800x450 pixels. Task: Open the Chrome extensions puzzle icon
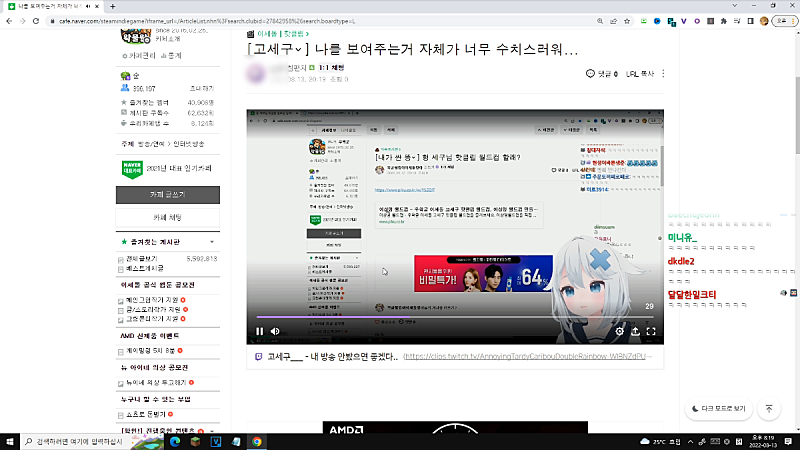pyautogui.click(x=723, y=21)
